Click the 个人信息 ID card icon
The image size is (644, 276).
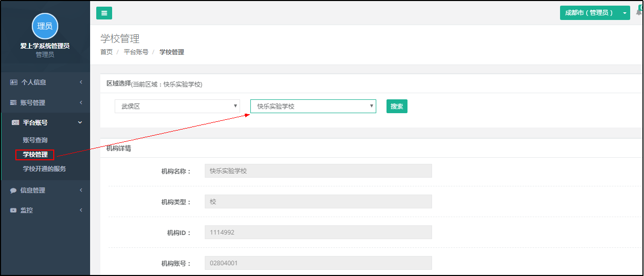point(14,82)
